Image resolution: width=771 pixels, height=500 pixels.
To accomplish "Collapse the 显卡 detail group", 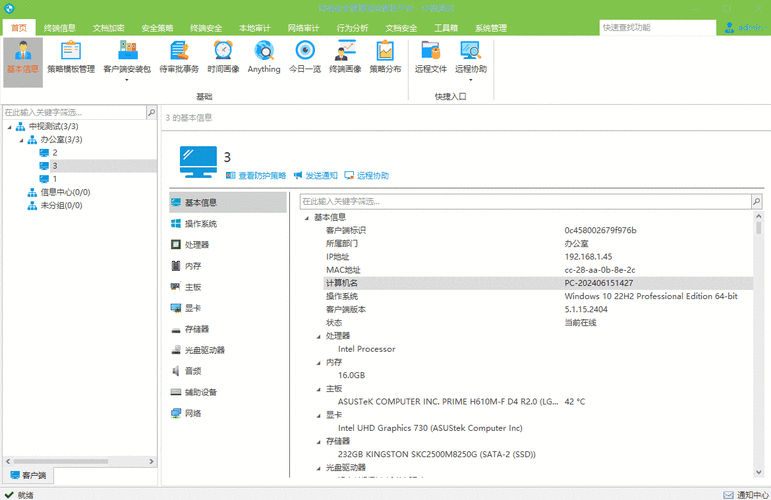I will coord(319,415).
